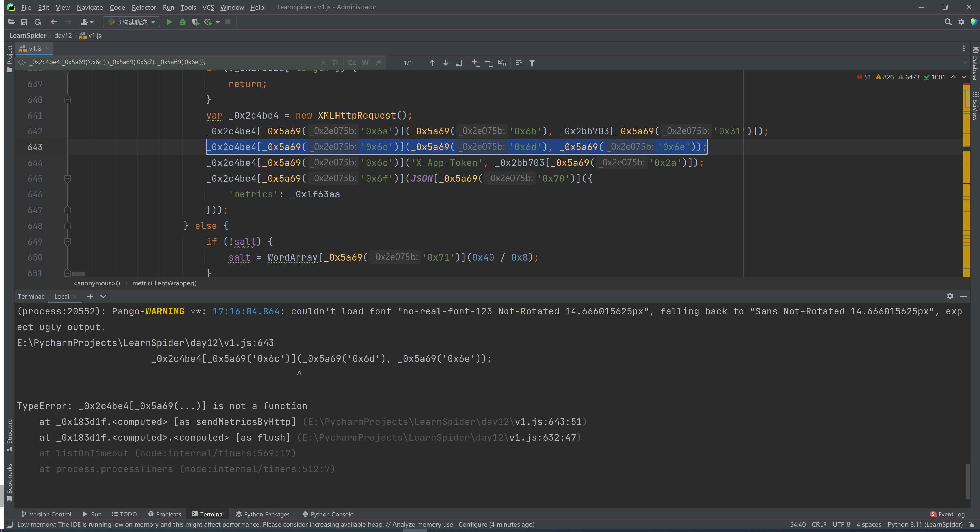980x532 pixels.
Task: Click metricClientWrapper() in the breadcrumb
Action: (164, 283)
